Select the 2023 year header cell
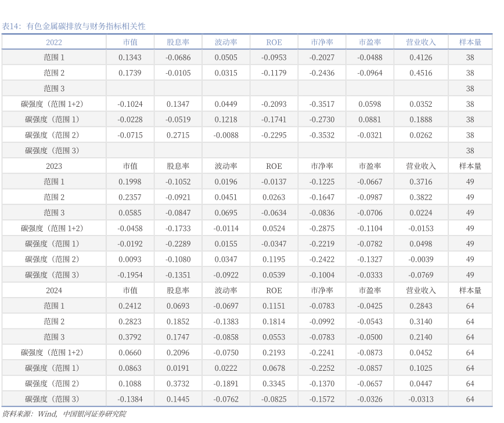This screenshot has width=504, height=423. tap(54, 166)
